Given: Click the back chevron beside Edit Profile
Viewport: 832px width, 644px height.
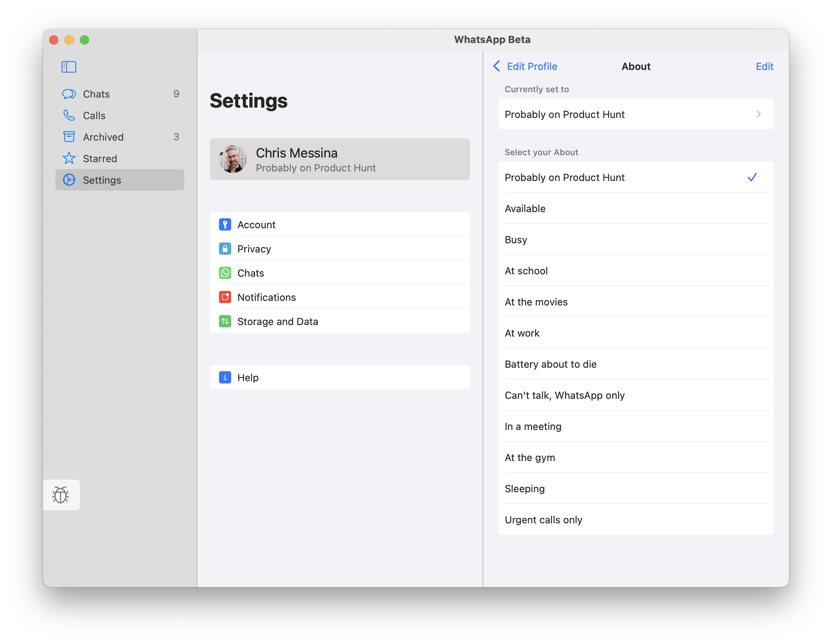Looking at the screenshot, I should pos(497,66).
